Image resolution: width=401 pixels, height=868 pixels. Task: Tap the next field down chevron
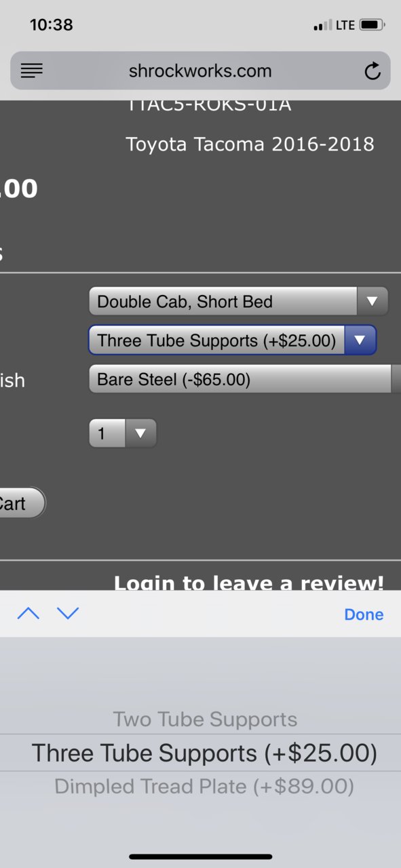pyautogui.click(x=68, y=614)
